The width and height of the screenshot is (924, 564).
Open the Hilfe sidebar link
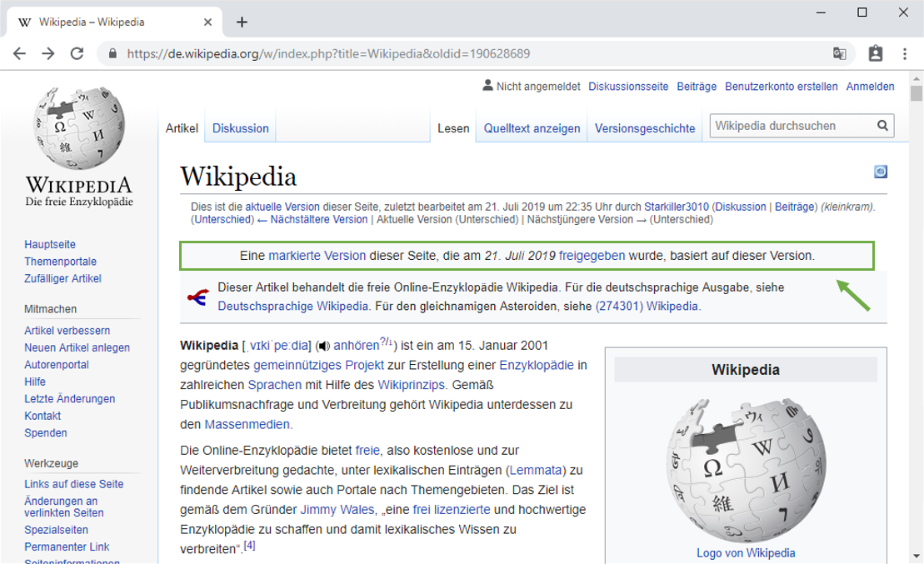[x=35, y=382]
